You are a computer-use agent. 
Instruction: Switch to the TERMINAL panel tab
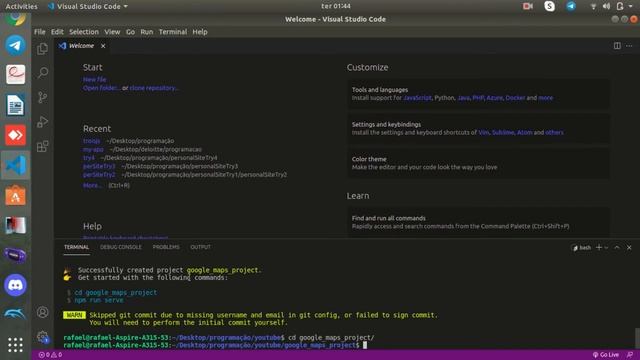pos(76,247)
